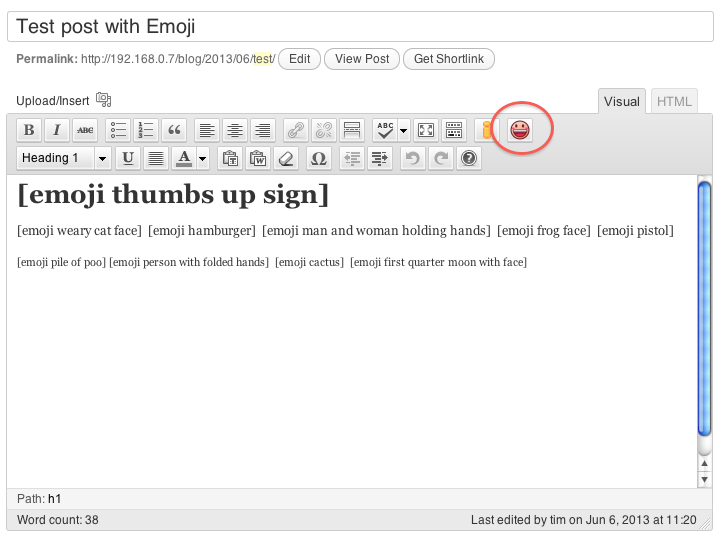This screenshot has width=725, height=540.
Task: Apply blockquote formatting
Action: [x=174, y=130]
